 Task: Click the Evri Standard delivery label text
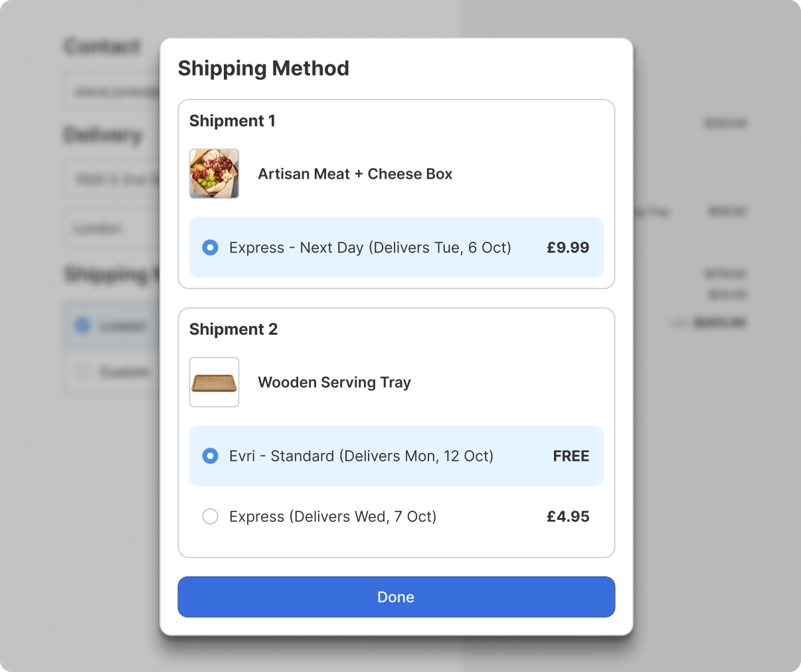[x=361, y=456]
